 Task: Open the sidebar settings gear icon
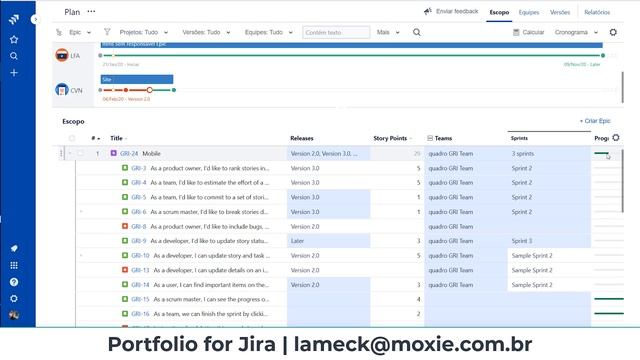tap(14, 298)
